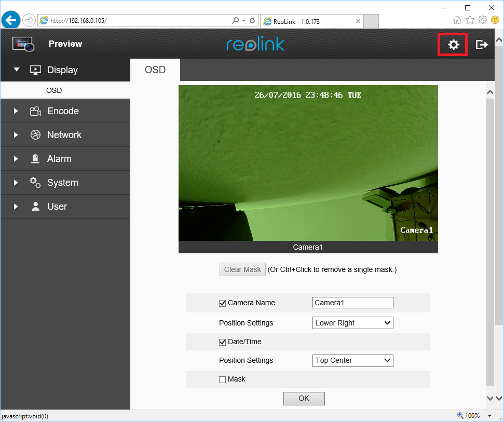Click the logout icon in header
This screenshot has width=504, height=422.
click(482, 45)
